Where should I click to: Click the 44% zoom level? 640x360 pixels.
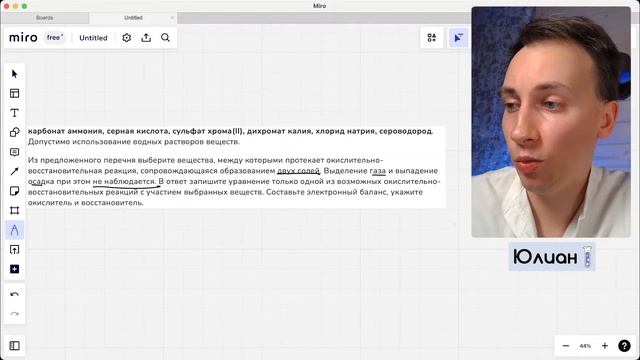585,346
